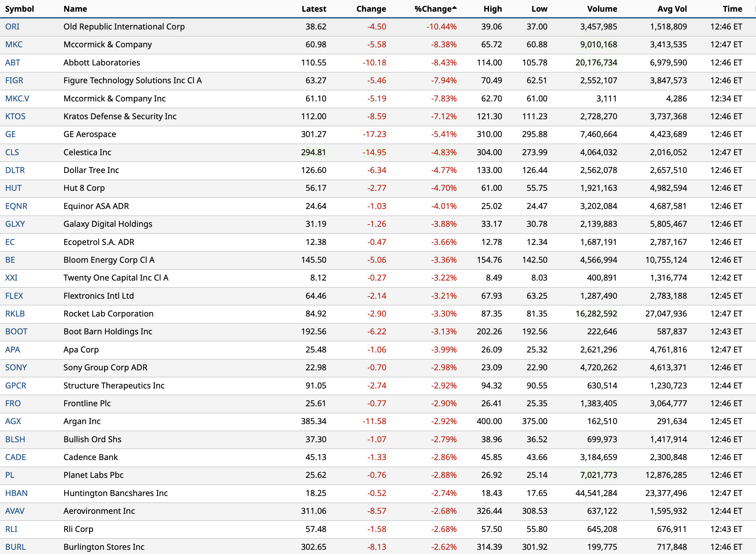
Task: Click the GE symbol link
Action: point(10,134)
